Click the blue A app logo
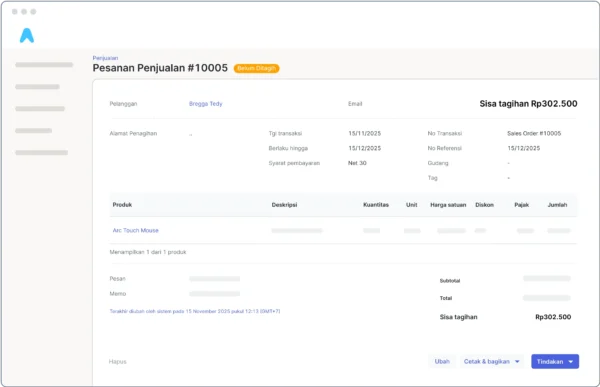The width and height of the screenshot is (600, 387). pyautogui.click(x=27, y=36)
